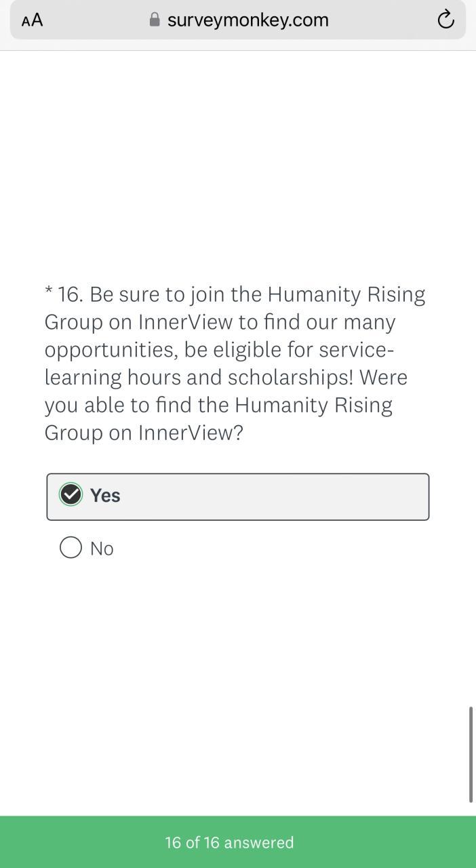Click blank right side of Yes option box
The width and height of the screenshot is (476, 868).
click(339, 496)
